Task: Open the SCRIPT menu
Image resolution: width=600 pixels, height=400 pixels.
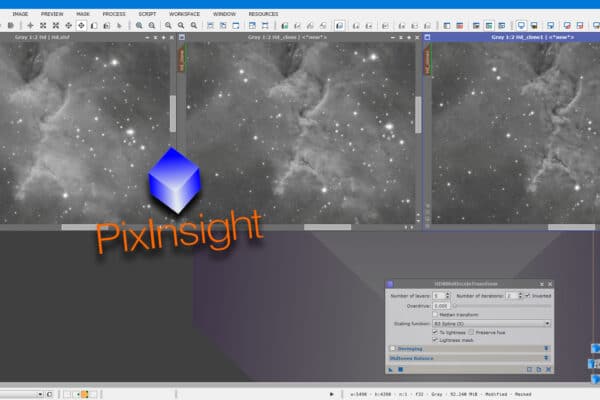Action: pos(147,14)
